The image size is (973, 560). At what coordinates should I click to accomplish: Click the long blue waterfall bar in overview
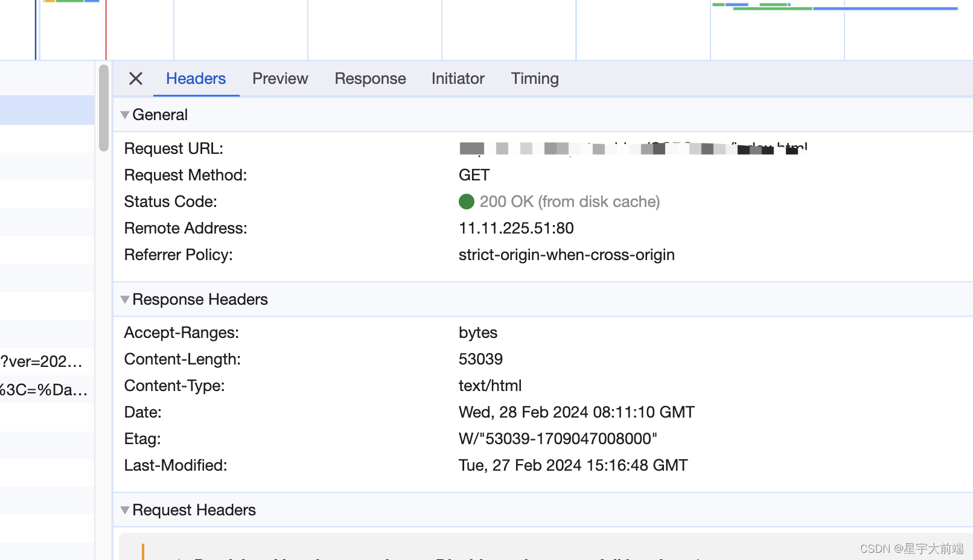(885, 8)
